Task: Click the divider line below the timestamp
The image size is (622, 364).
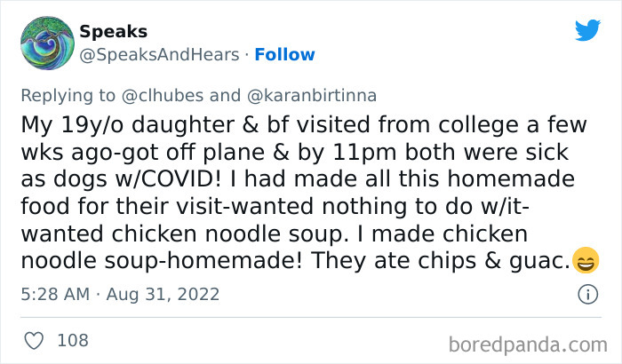Action: coord(311,317)
